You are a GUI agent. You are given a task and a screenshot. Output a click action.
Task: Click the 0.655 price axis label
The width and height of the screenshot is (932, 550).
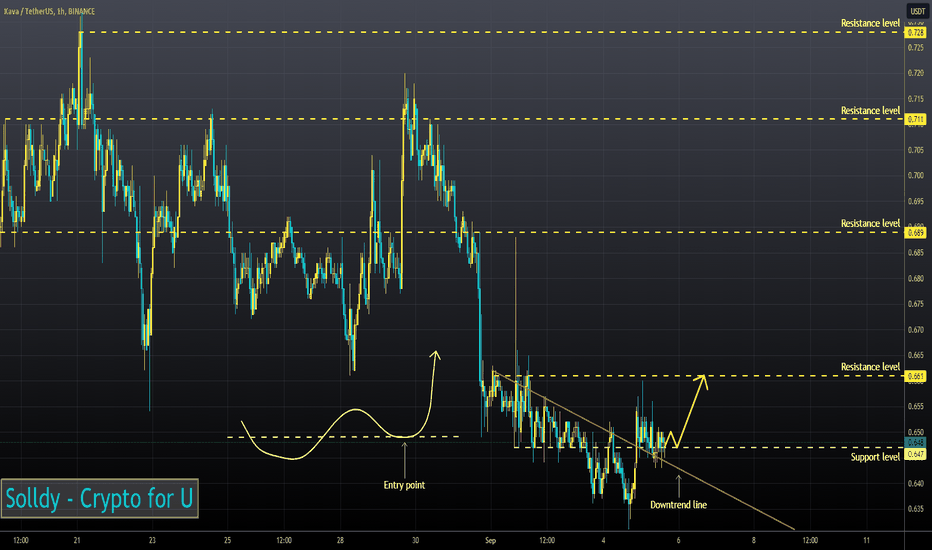[916, 406]
